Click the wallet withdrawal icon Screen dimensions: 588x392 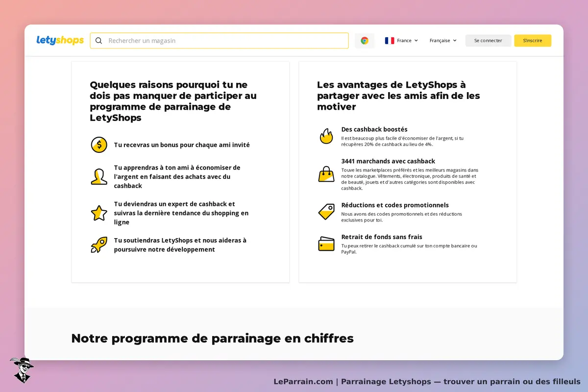[326, 244]
